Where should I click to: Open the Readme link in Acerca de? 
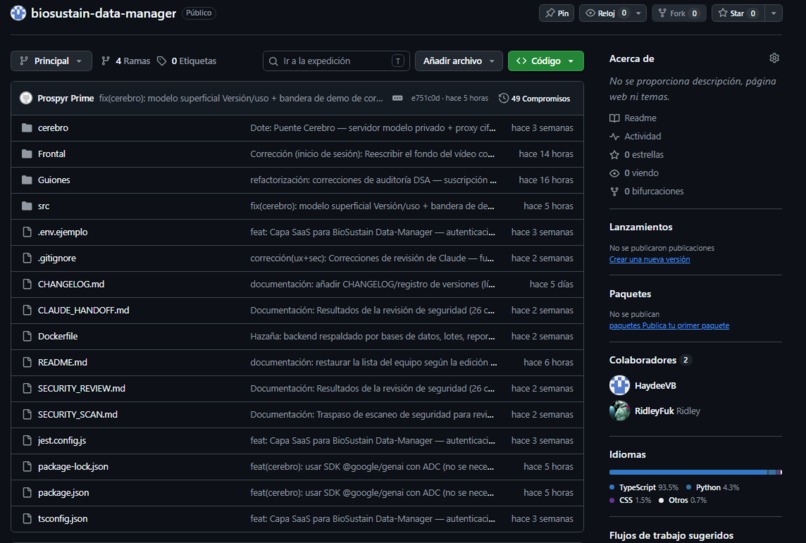(x=633, y=118)
